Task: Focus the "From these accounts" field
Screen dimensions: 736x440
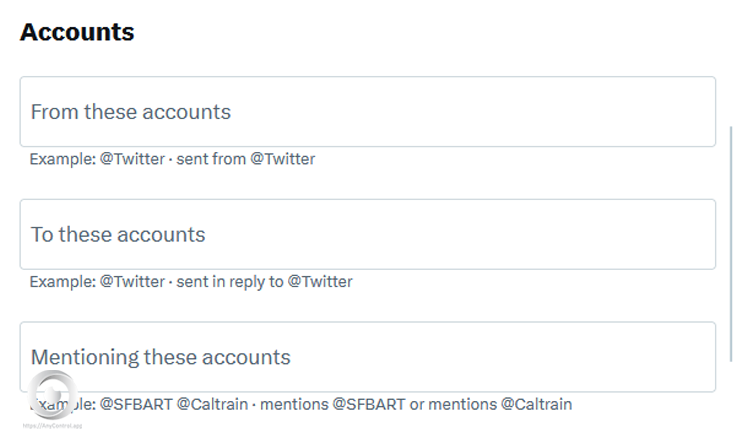Action: (x=367, y=112)
